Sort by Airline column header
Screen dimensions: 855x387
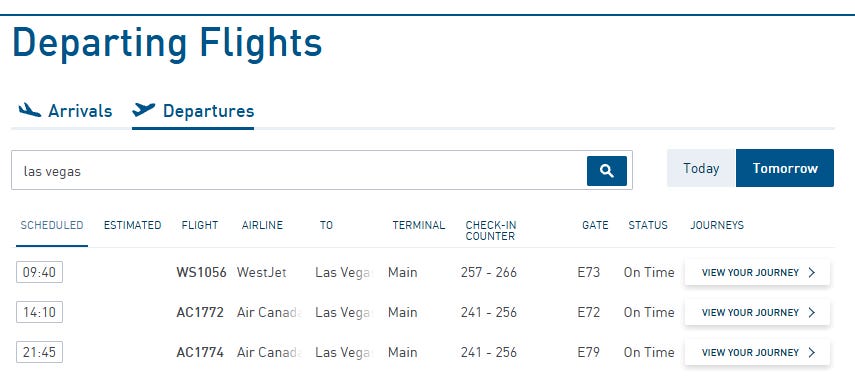tap(262, 225)
